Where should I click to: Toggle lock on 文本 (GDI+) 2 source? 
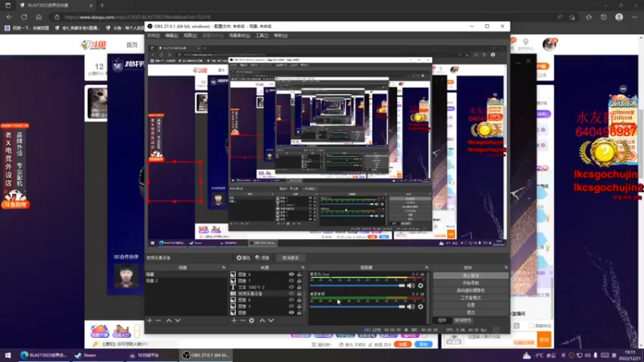tap(299, 287)
